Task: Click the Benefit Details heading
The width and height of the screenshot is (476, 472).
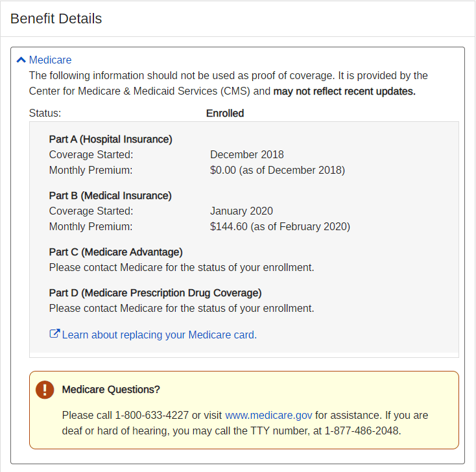Action: pos(56,19)
